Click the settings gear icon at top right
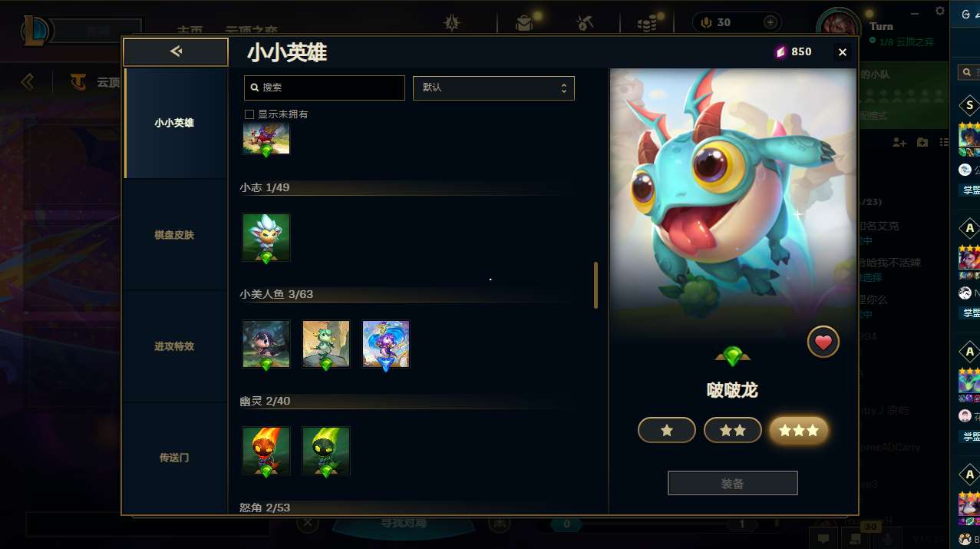 pyautogui.click(x=940, y=11)
